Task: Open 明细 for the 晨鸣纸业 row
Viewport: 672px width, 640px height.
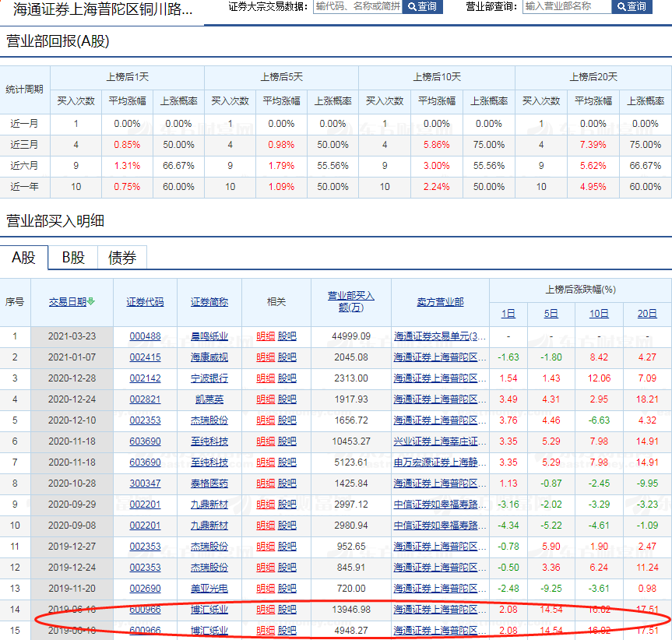Action: pos(266,336)
